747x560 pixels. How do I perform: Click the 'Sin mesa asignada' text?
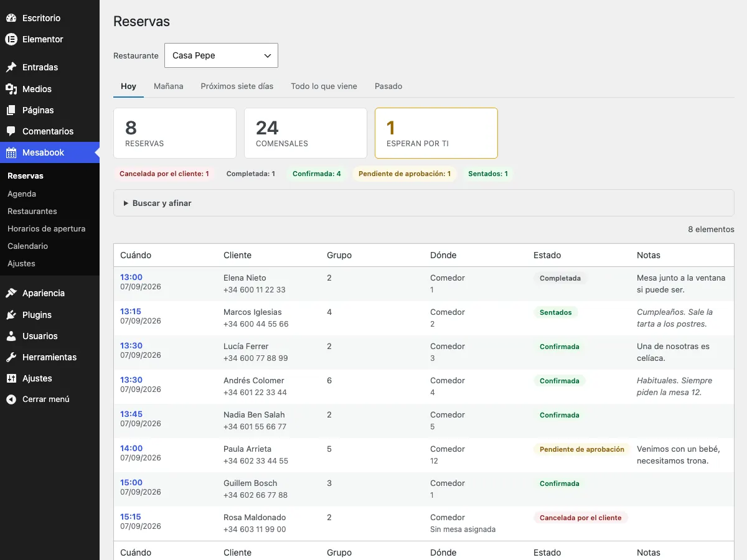pyautogui.click(x=463, y=530)
